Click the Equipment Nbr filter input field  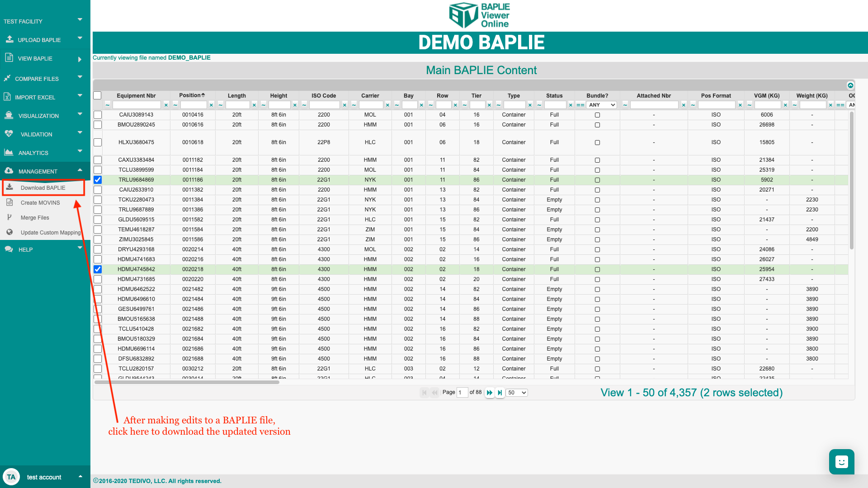(137, 105)
